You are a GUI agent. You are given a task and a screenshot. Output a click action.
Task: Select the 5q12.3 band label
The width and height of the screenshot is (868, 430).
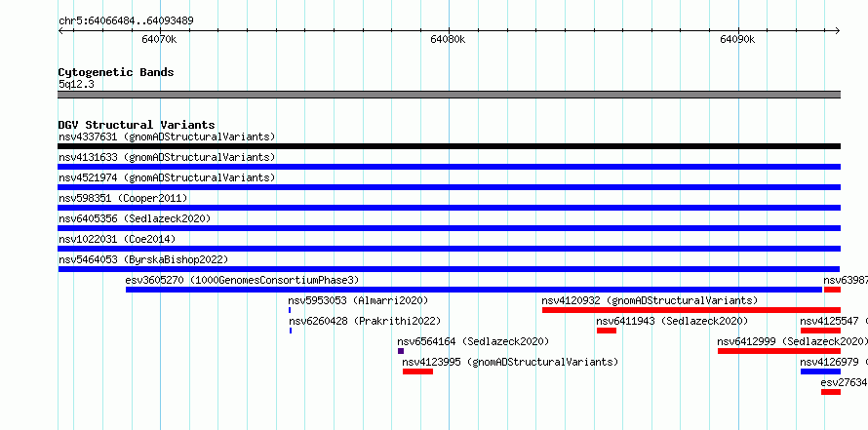coord(76,84)
